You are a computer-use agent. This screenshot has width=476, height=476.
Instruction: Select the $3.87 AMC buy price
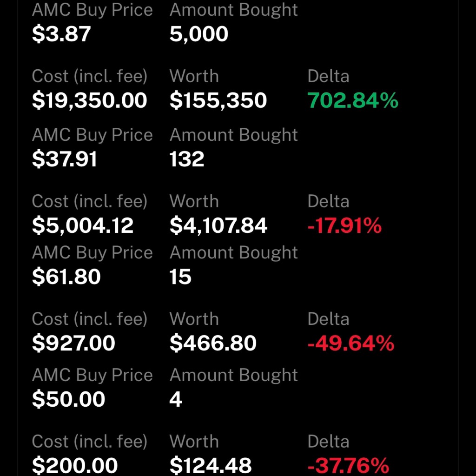(61, 33)
